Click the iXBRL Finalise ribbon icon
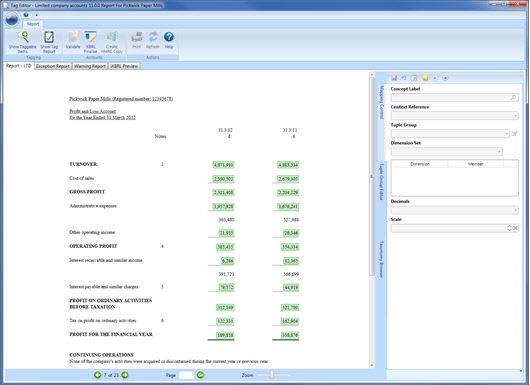Viewport: 530px width, 385px height. coord(90,37)
